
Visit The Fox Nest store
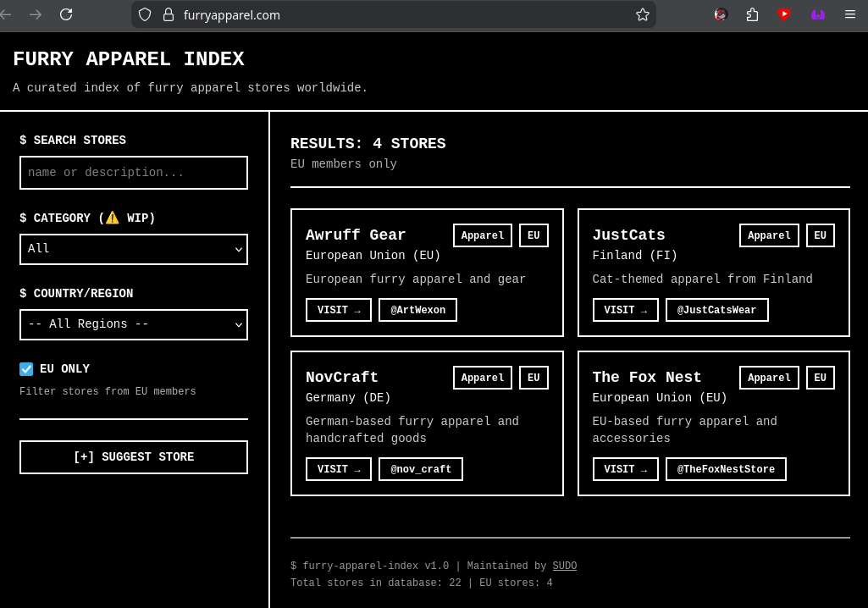[625, 469]
